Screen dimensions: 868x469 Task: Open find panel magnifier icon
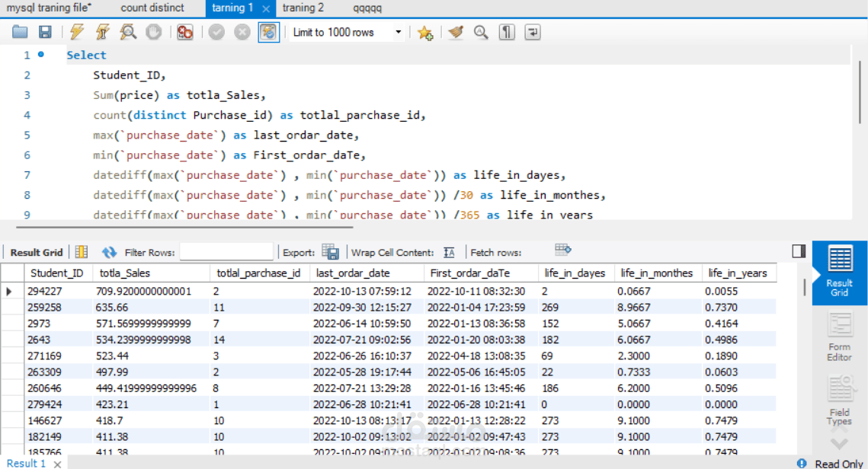(481, 32)
